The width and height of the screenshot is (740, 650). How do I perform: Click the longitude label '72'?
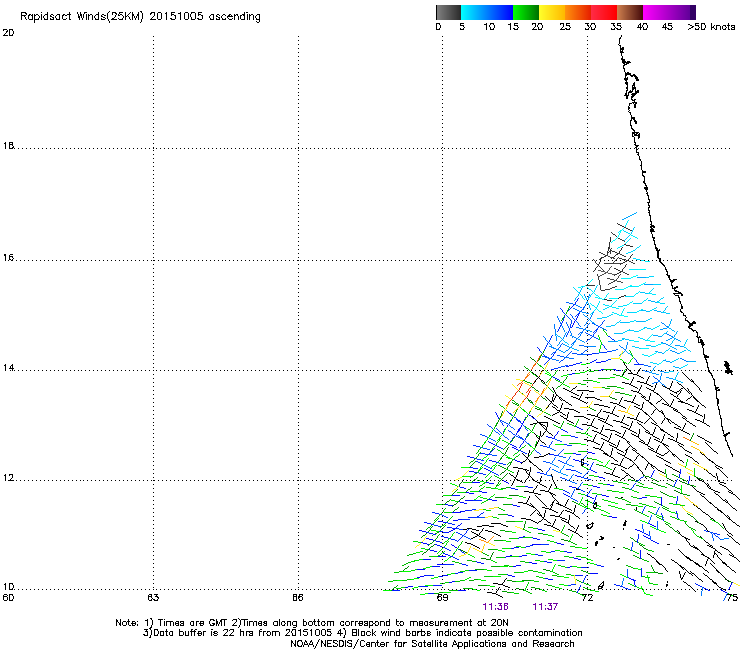[587, 598]
